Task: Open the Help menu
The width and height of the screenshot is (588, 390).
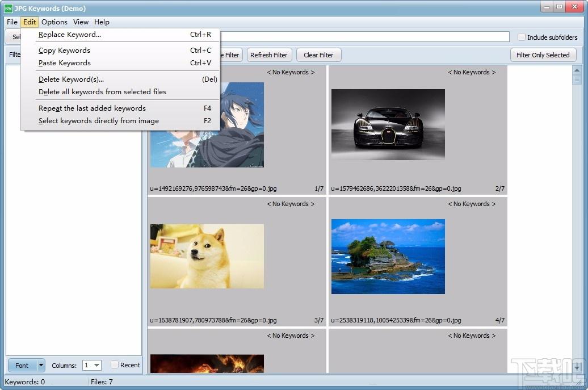Action: click(x=102, y=22)
